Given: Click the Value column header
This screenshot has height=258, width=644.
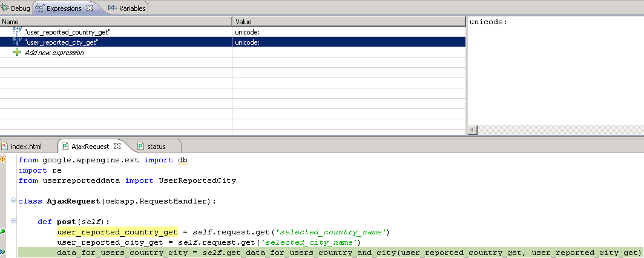Looking at the screenshot, I should 349,22.
